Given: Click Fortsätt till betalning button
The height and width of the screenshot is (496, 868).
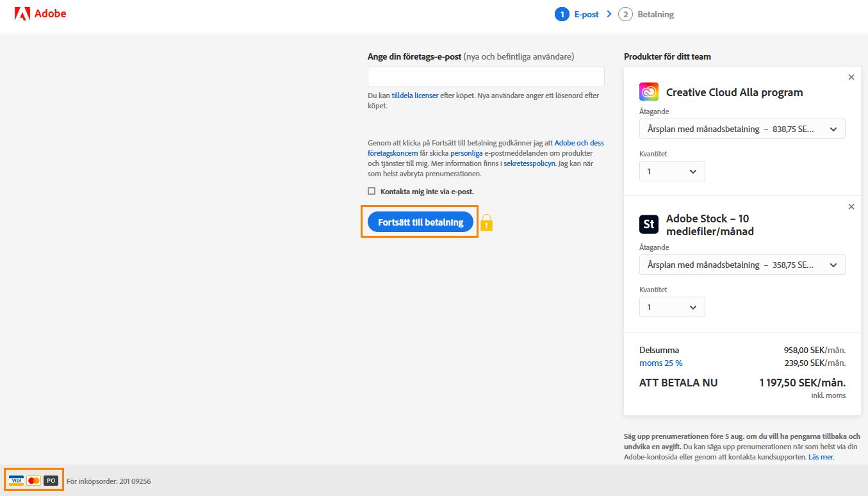Looking at the screenshot, I should [420, 222].
